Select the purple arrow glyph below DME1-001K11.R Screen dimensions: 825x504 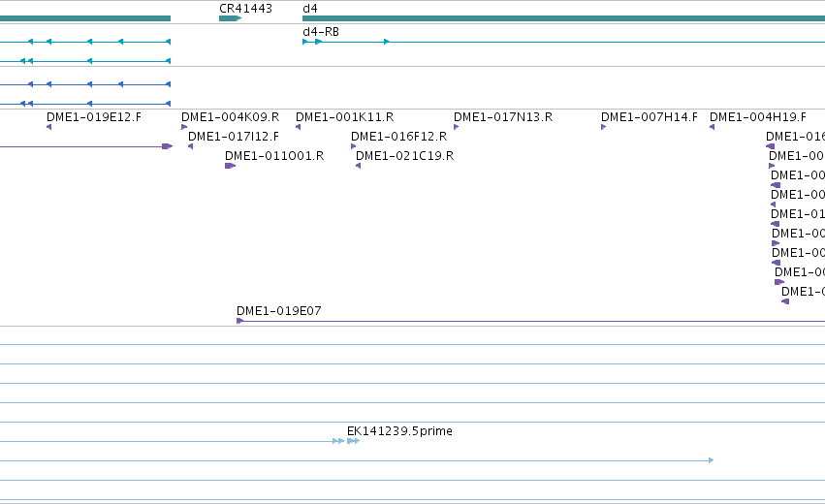299,127
